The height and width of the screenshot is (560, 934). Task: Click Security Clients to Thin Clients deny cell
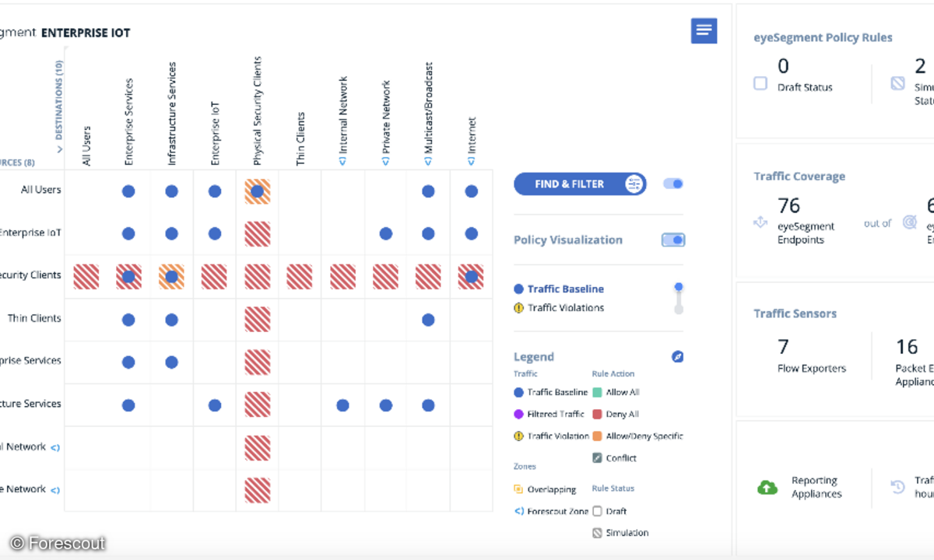pos(300,277)
